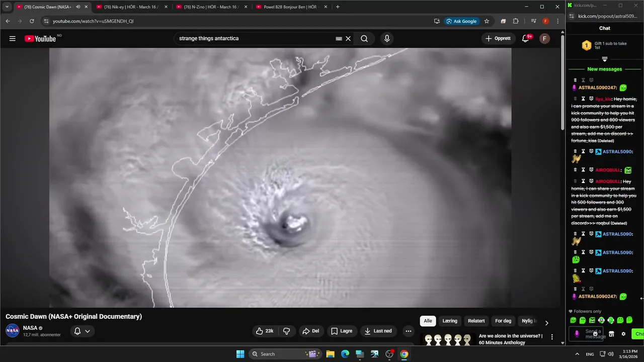
Task: Open the Kick emote picker smiley
Action: pyautogui.click(x=595, y=333)
